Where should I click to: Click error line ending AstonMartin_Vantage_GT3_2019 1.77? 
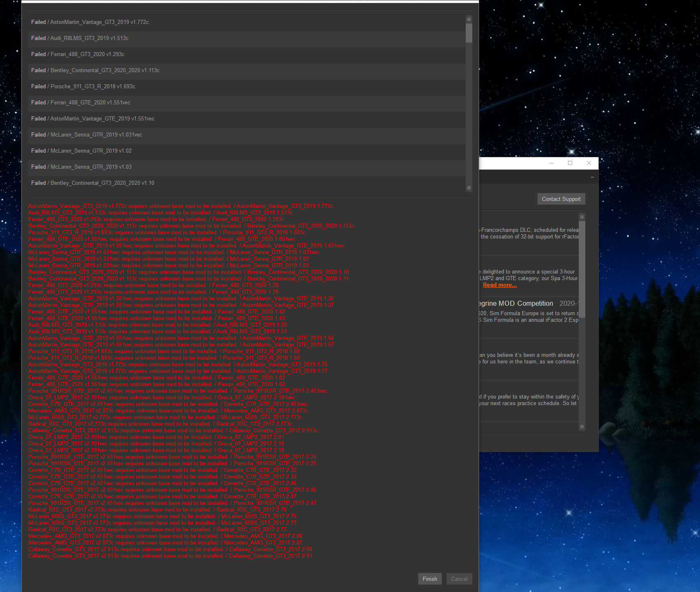click(x=178, y=371)
